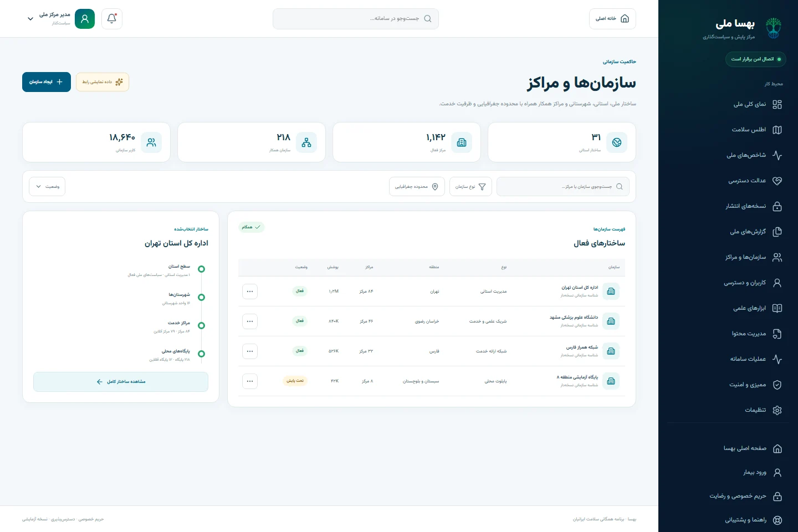The image size is (798, 532).
Task: Click the داده نمایشی رابط badge button
Action: (103, 82)
